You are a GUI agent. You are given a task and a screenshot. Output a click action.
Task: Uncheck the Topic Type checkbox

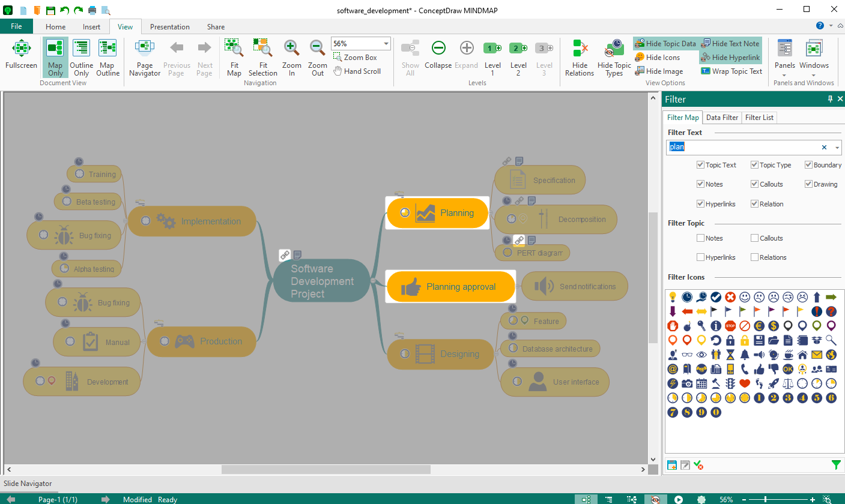click(x=754, y=165)
